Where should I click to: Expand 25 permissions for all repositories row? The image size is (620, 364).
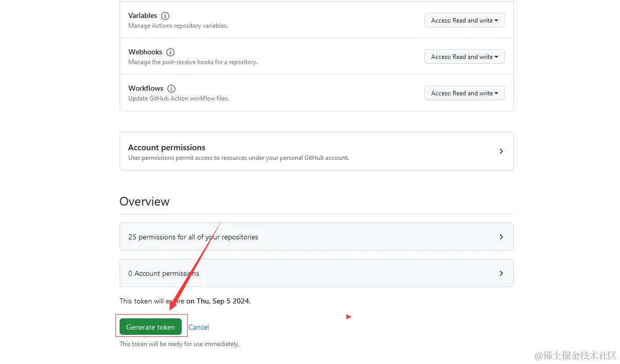point(316,237)
